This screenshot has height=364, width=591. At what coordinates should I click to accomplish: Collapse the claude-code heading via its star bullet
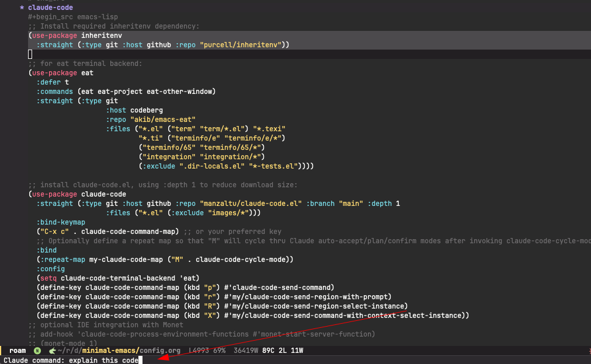(x=22, y=8)
